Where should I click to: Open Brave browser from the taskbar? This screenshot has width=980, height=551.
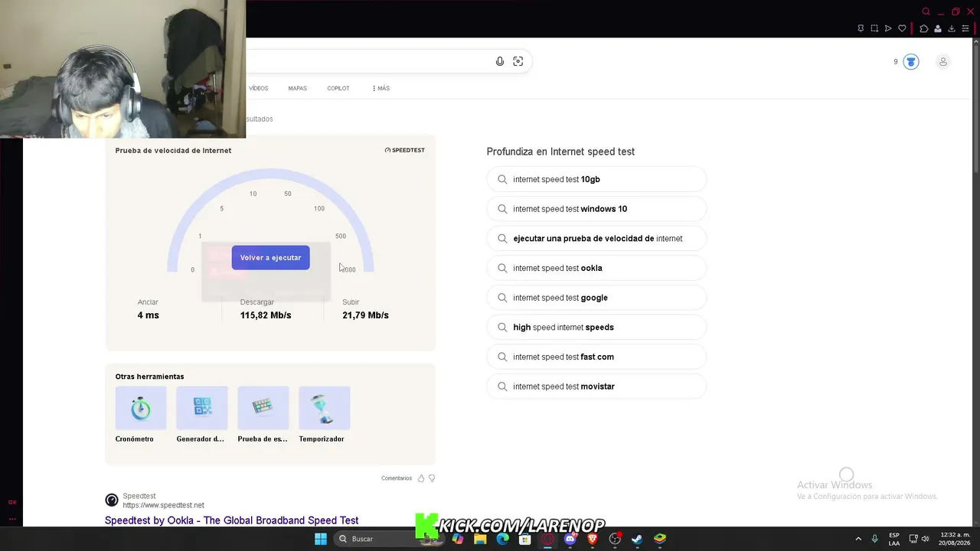[593, 539]
